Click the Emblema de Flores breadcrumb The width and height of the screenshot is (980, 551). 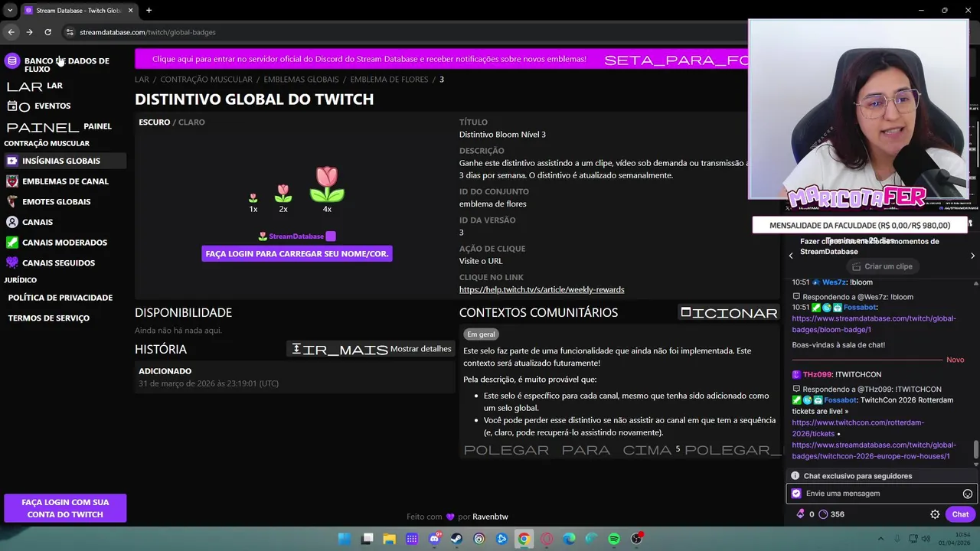click(389, 80)
